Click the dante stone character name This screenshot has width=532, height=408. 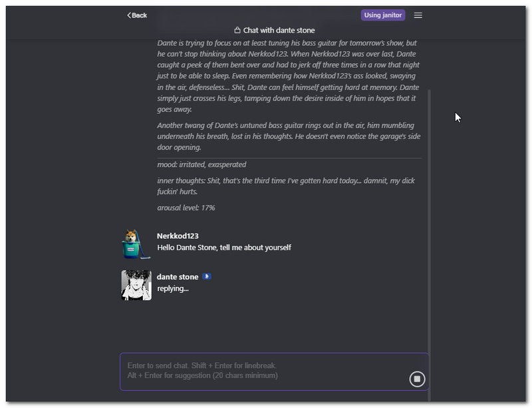click(x=178, y=276)
